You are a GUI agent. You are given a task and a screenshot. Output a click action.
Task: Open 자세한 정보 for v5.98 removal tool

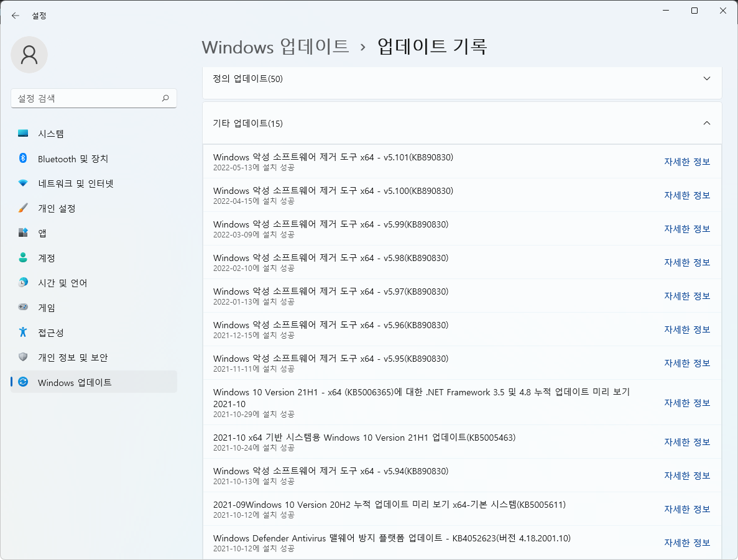(x=686, y=262)
